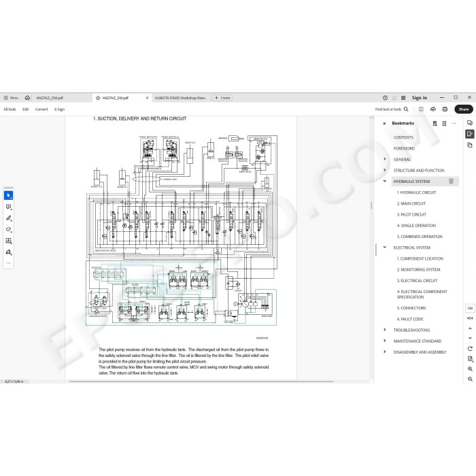Zoom in on the document
Viewport: 476px width, 476px height.
470,369
